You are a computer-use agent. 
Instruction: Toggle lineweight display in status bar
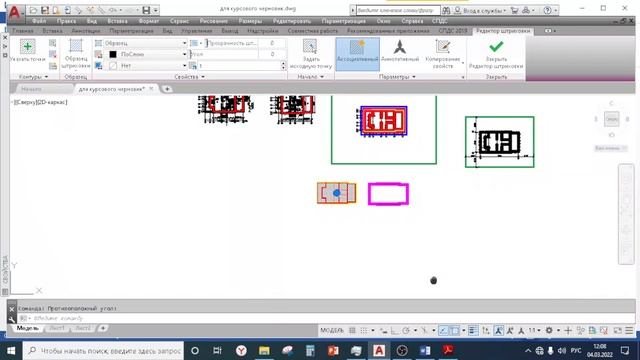(x=473, y=330)
